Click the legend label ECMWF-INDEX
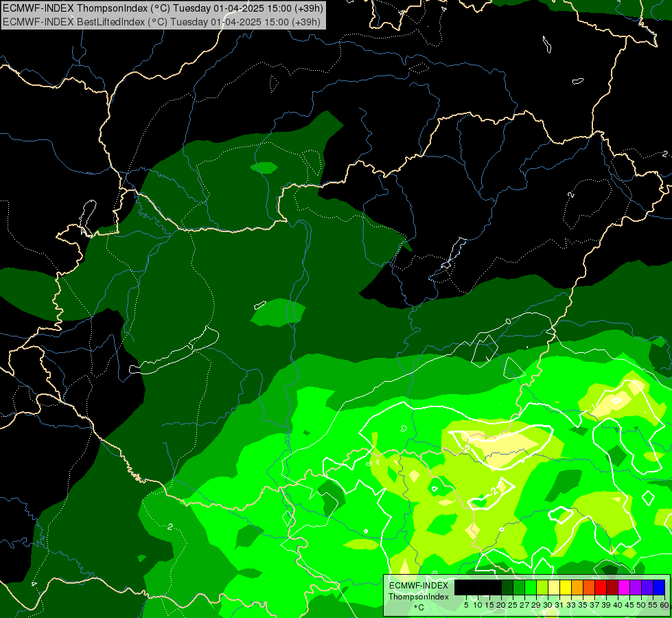Viewport: 672px width, 618px height. pos(419,586)
